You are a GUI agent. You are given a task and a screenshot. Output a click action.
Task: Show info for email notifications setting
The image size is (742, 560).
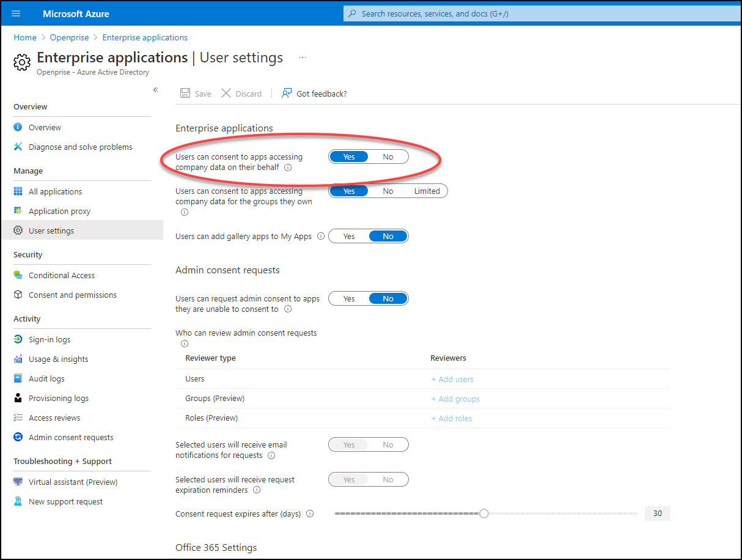271,455
